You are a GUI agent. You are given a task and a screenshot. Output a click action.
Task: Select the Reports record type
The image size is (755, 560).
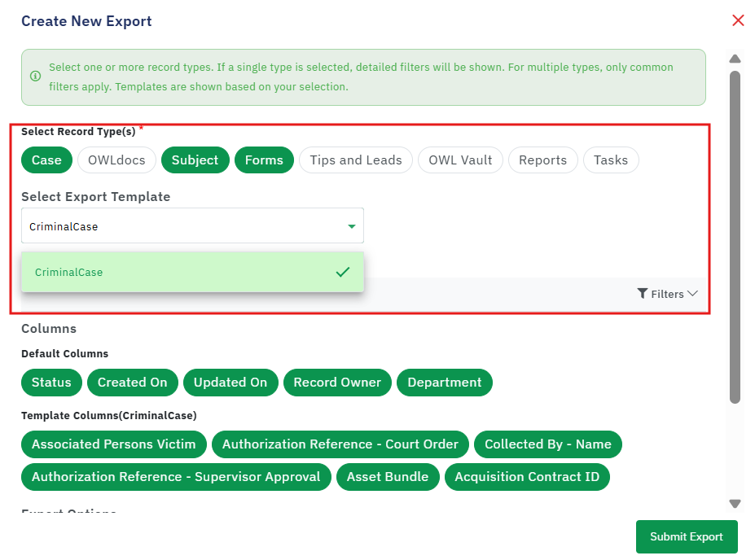[x=542, y=160]
